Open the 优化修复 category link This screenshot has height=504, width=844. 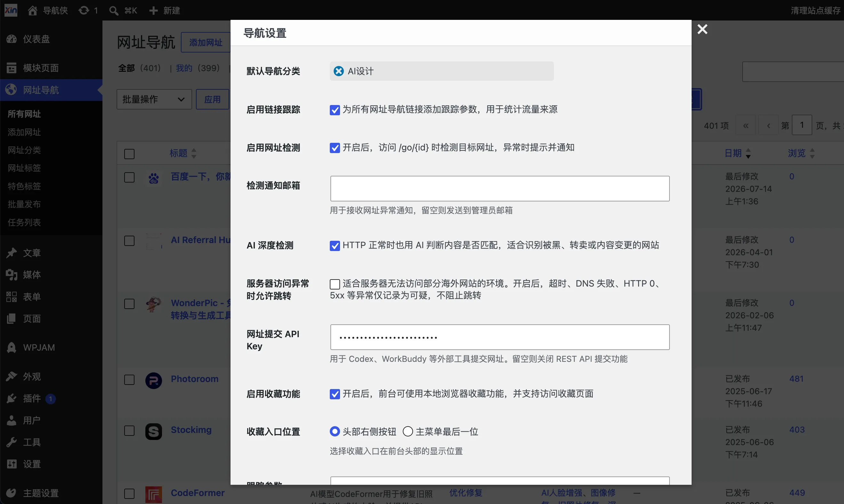466,493
